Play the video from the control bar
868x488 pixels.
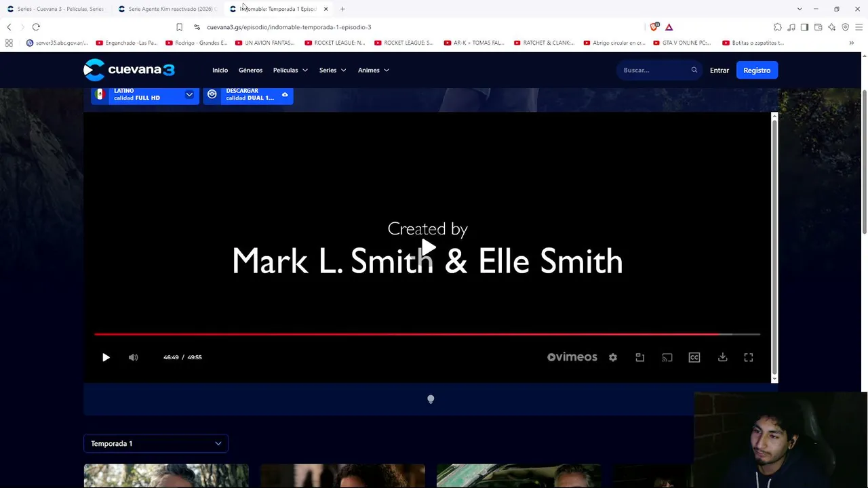pyautogui.click(x=106, y=357)
